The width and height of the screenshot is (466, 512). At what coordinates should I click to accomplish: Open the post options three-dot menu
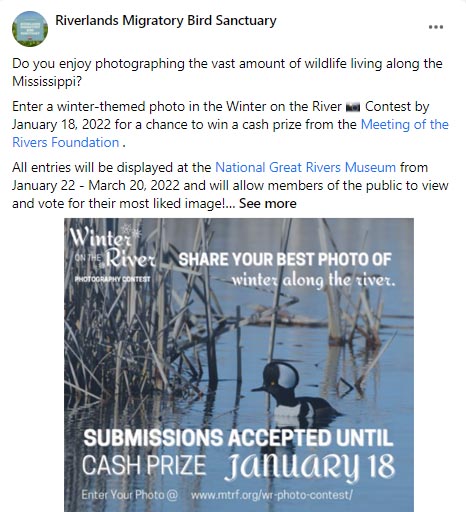click(436, 27)
